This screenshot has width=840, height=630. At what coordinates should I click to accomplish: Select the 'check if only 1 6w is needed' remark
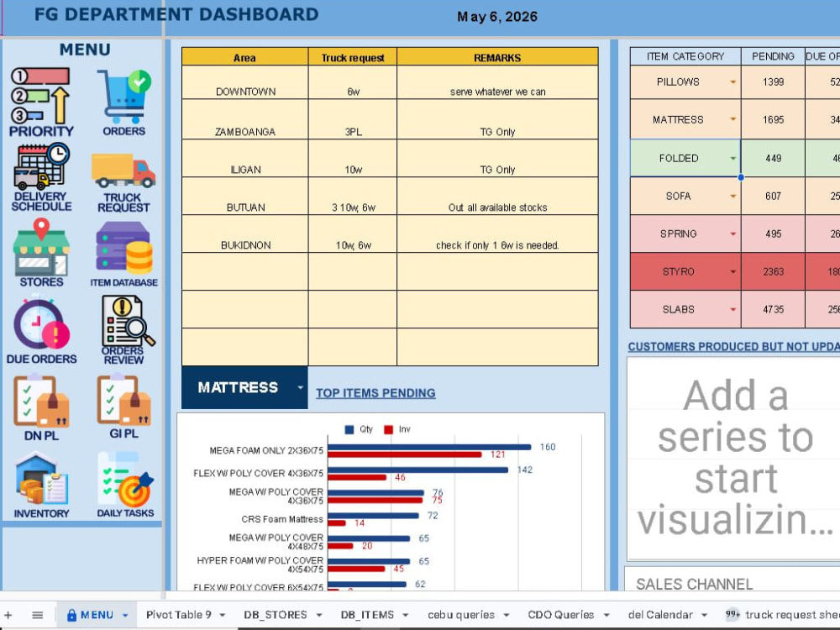pos(497,234)
